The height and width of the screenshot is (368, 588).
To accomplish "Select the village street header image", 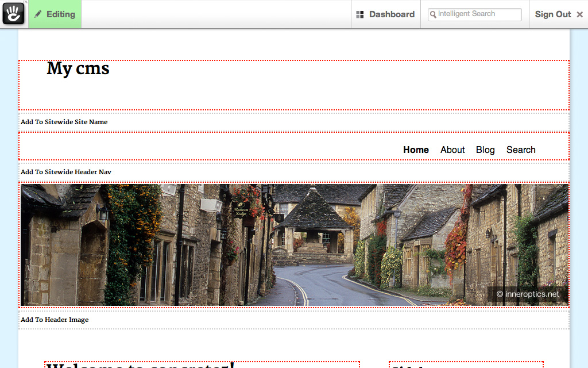I will coord(294,244).
